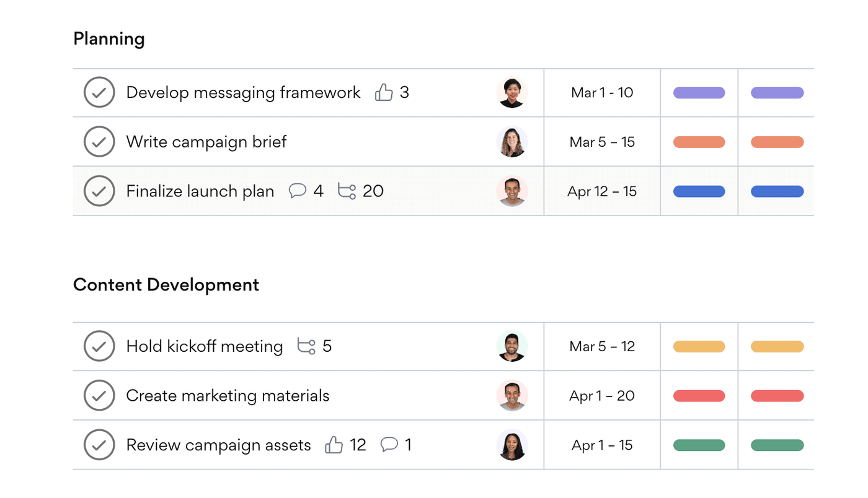Collapse the Content Development section header

(166, 285)
